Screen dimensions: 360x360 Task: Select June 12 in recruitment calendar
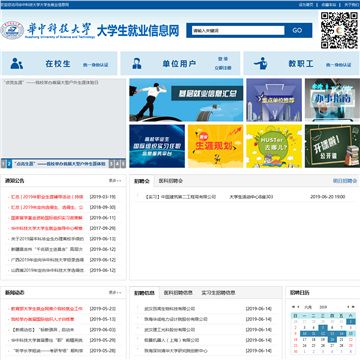pyautogui.click(x=323, y=334)
